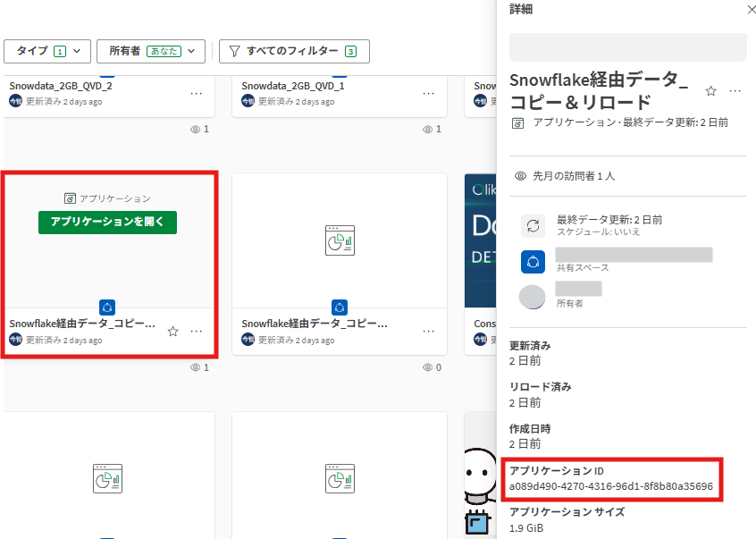
Task: Click application ID value a089d490-4270...
Action: point(611,486)
